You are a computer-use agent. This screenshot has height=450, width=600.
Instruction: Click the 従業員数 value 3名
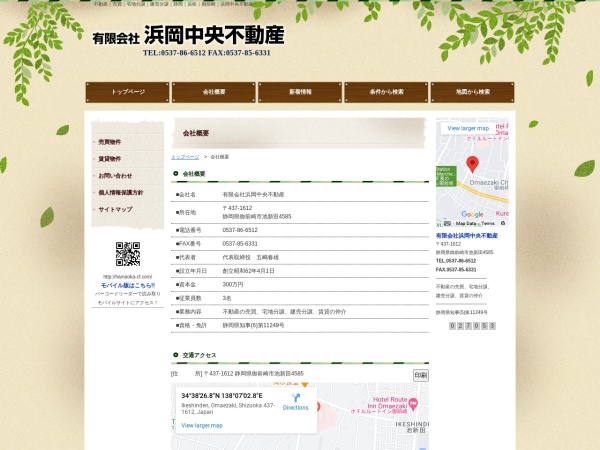tap(227, 298)
